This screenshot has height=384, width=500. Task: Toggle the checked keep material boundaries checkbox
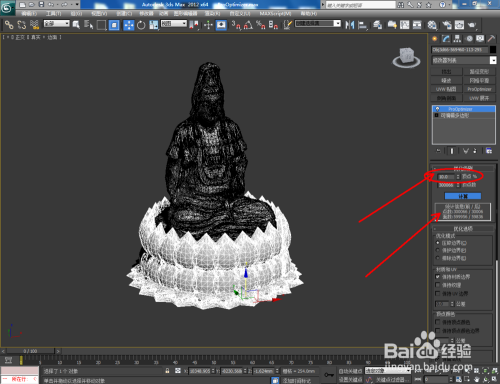[438, 277]
